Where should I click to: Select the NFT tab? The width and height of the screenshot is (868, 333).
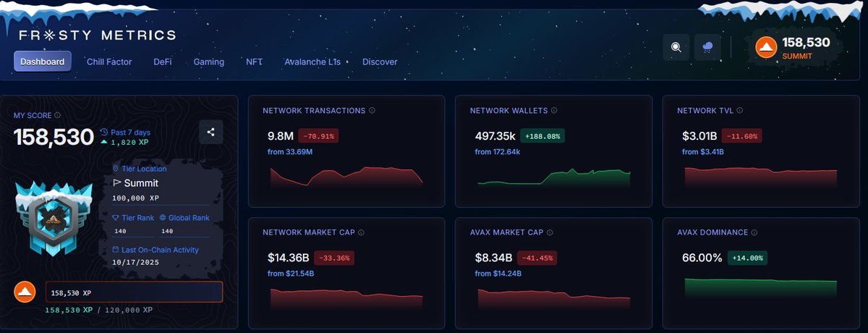tap(255, 62)
